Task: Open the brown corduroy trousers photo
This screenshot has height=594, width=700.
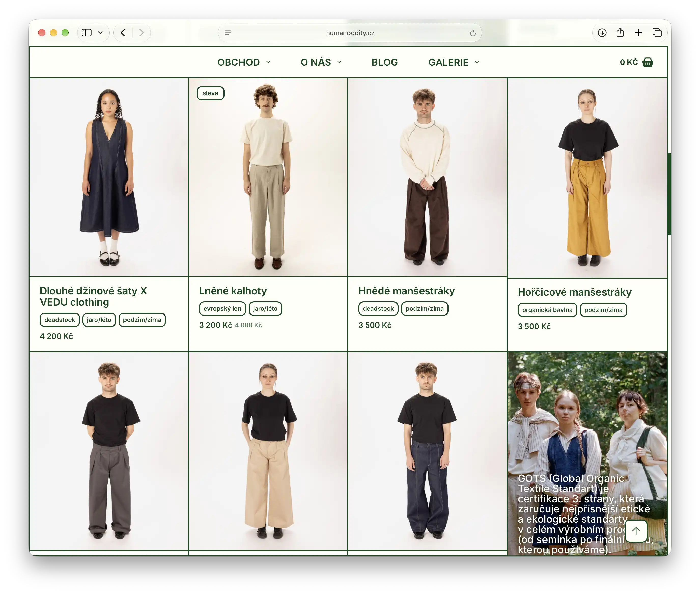Action: point(427,178)
